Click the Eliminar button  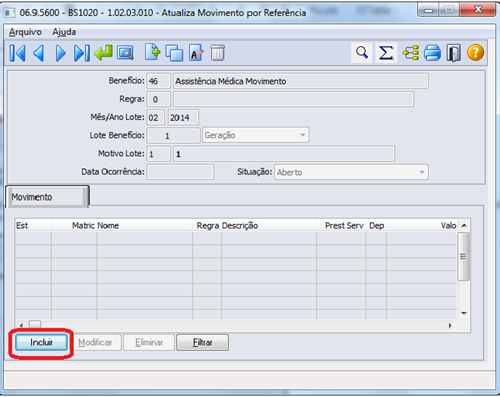click(x=149, y=342)
